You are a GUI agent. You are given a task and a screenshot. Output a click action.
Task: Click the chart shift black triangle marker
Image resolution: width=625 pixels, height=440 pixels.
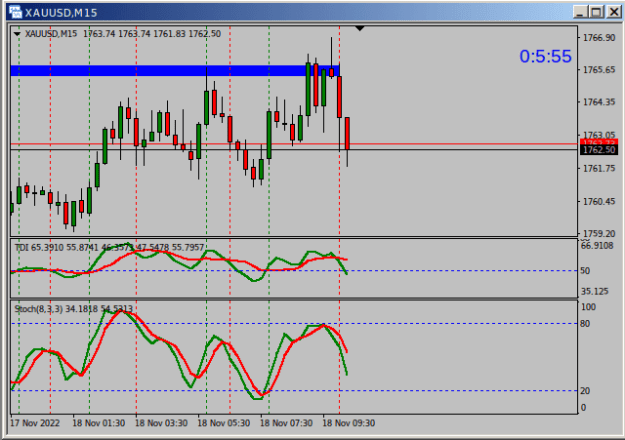pos(360,28)
